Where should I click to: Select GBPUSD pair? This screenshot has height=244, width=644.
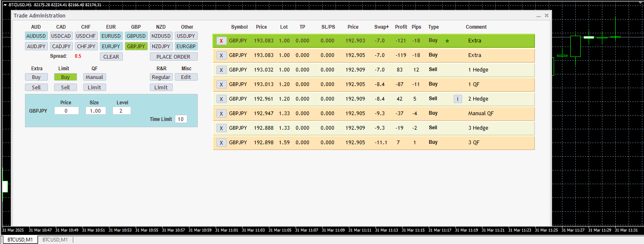pos(136,36)
